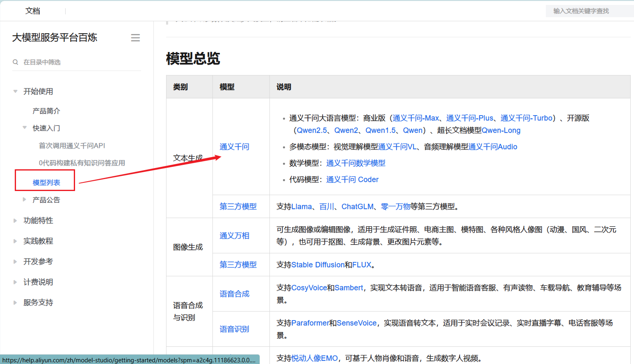Image resolution: width=634 pixels, height=364 pixels.
Task: Open Qwen-Long link
Action: (501, 130)
